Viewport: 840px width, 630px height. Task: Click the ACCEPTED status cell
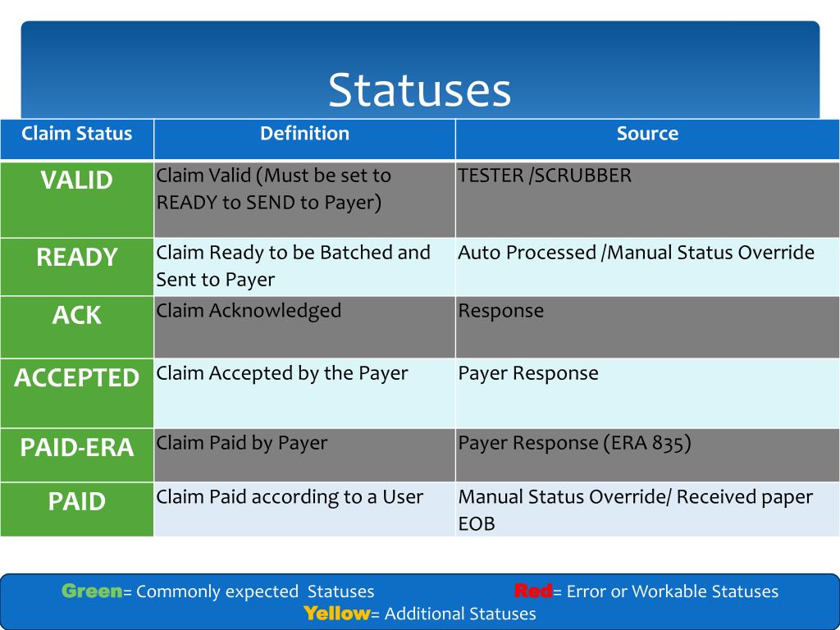click(x=76, y=393)
